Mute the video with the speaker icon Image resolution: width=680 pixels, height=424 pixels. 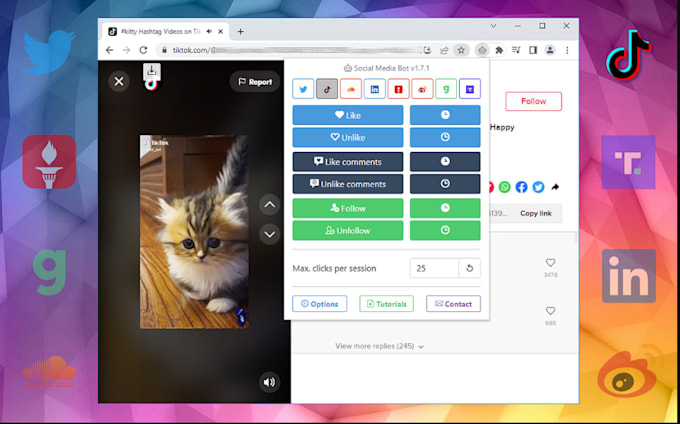click(x=269, y=382)
